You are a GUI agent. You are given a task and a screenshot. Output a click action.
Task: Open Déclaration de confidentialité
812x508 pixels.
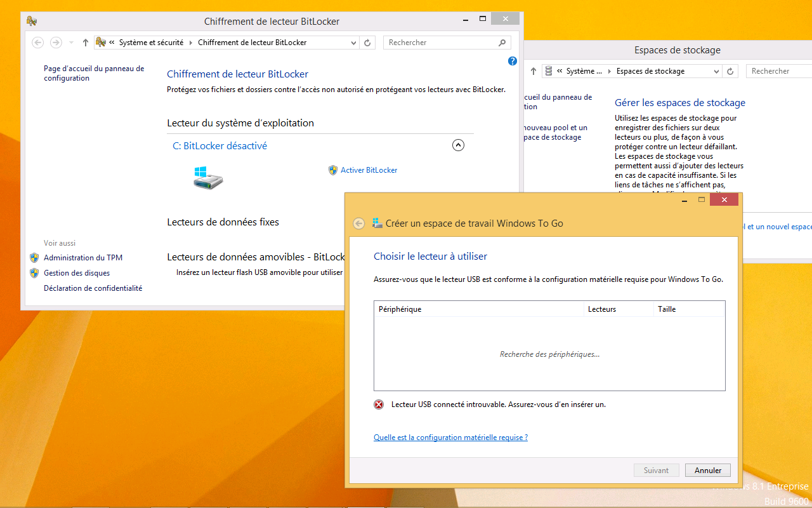[x=93, y=288]
